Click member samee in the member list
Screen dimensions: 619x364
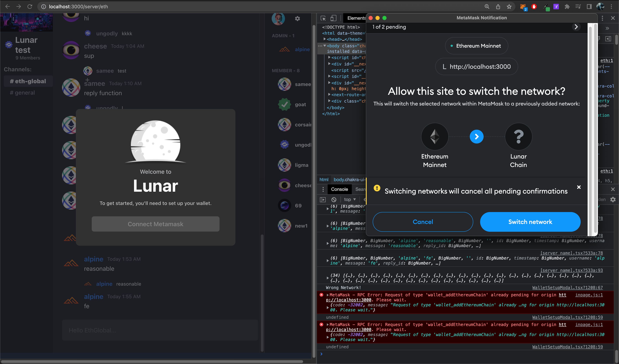point(294,84)
